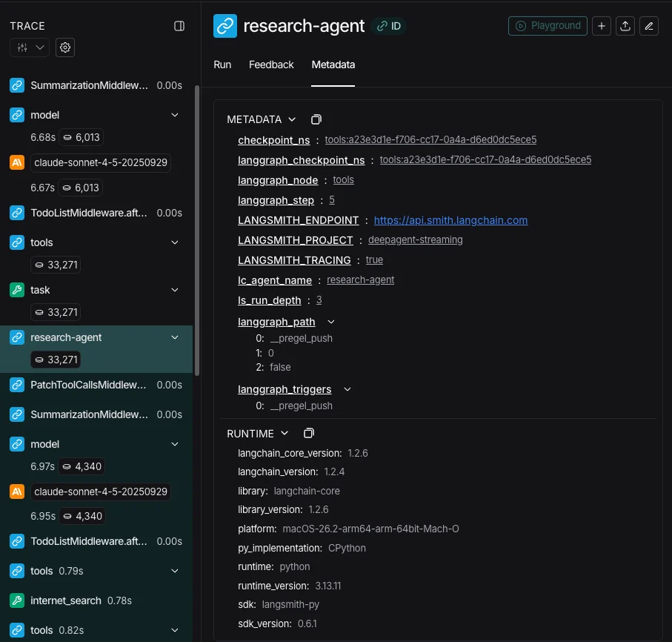Viewport: 672px width, 642px height.
Task: Select the claude-sonnet-4-5-20250929 run with 4,340 tokens
Action: (x=101, y=492)
